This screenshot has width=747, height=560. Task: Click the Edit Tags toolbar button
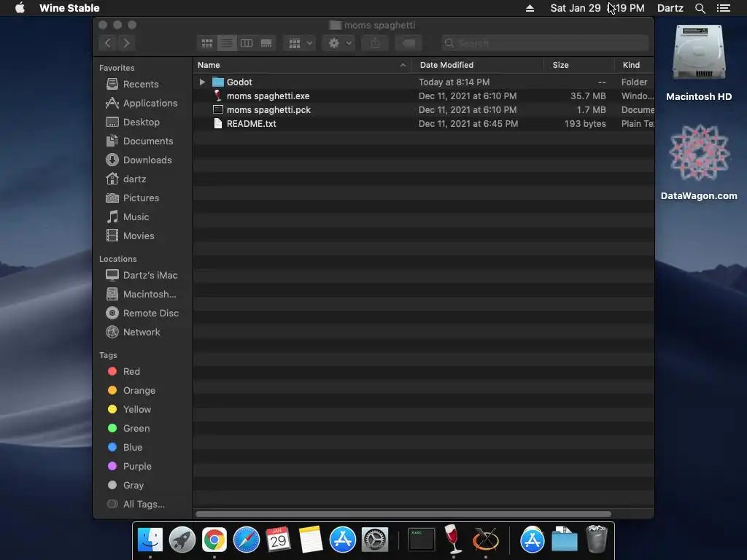coord(409,43)
